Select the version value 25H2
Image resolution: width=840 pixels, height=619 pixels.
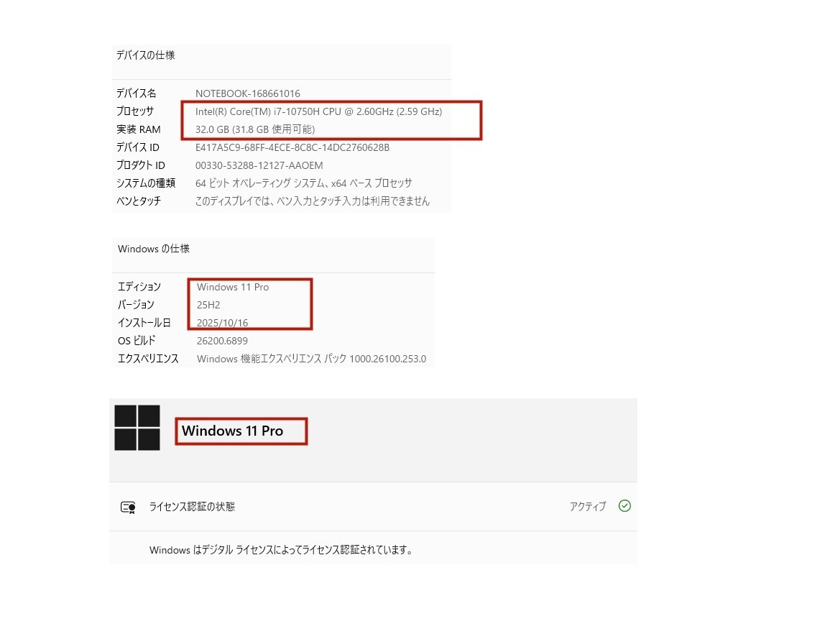tap(208, 305)
